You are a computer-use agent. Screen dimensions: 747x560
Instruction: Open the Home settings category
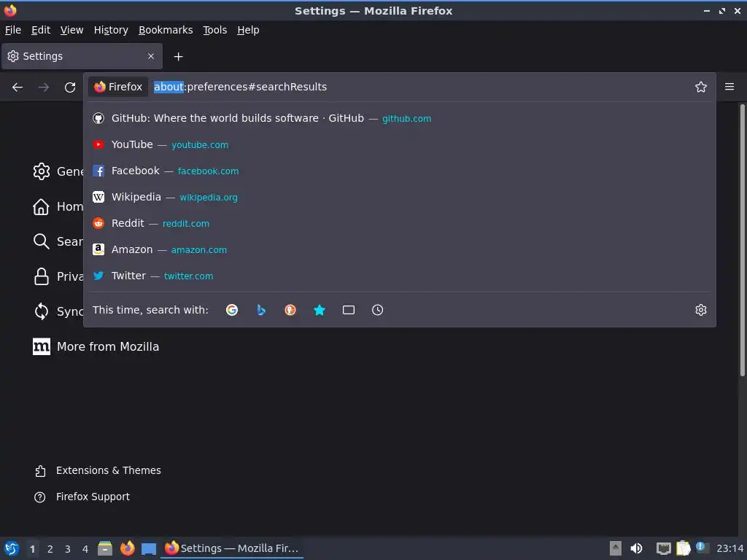[58, 206]
